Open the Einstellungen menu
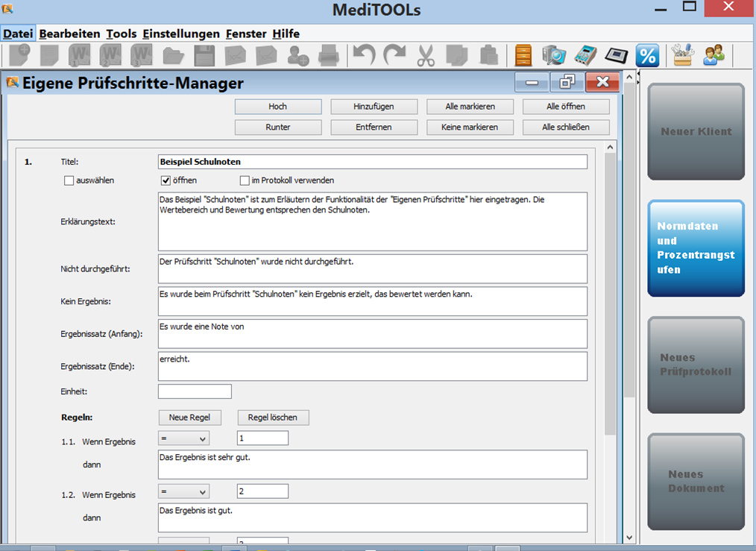756x551 pixels. [181, 34]
